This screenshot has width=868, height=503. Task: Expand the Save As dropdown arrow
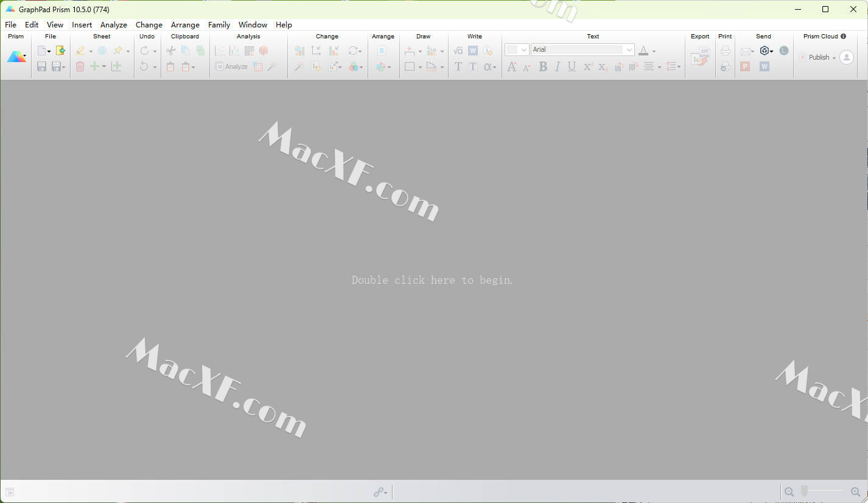click(63, 67)
